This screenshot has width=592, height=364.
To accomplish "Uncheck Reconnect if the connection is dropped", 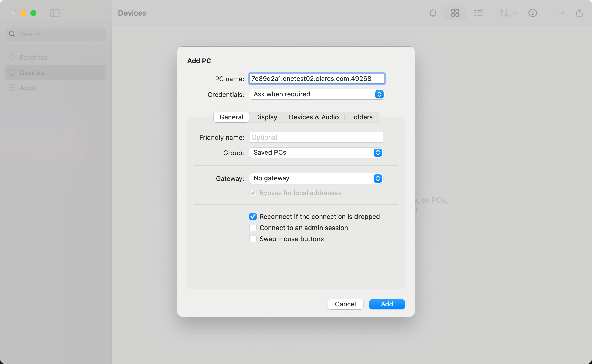I will [253, 217].
